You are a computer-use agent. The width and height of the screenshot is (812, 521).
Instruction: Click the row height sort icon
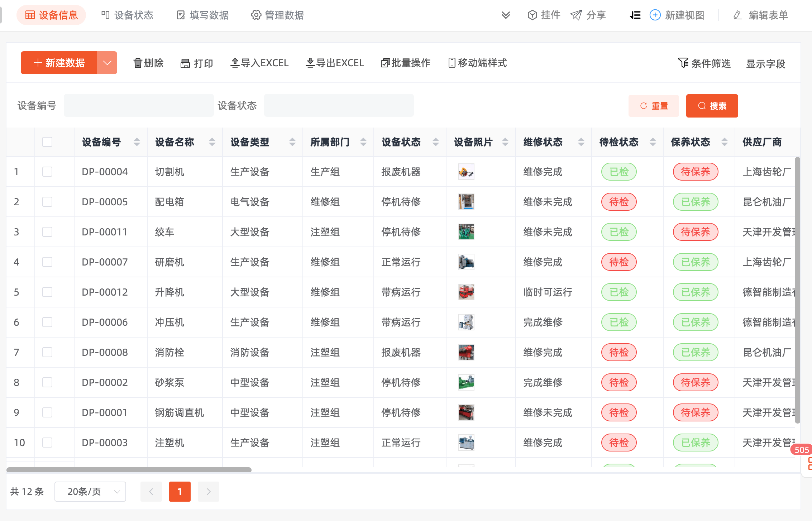coord(635,15)
